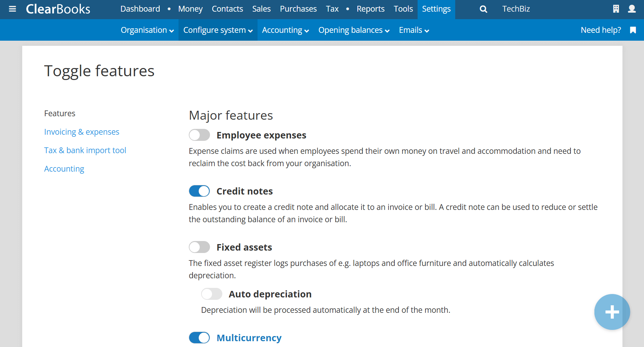Screen dimensions: 644x347
Task: Click the Credit notes label
Action: coord(245,191)
